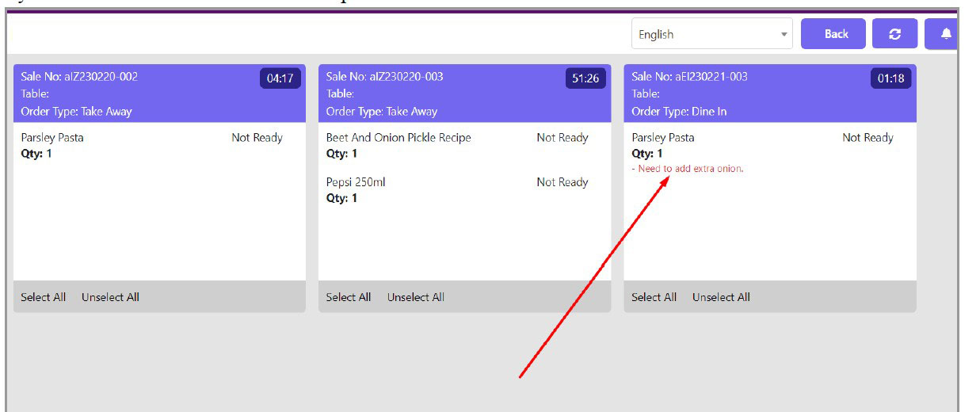The image size is (980, 412).
Task: Select All items in order alZ230220-002
Action: point(44,297)
